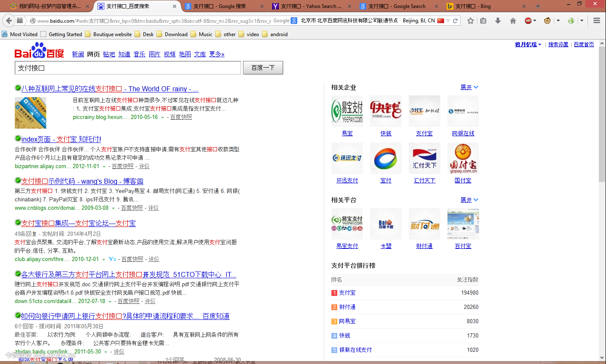This screenshot has width=606, height=364.
Task: Open the Boutique website bookmark folder
Action: (x=108, y=34)
